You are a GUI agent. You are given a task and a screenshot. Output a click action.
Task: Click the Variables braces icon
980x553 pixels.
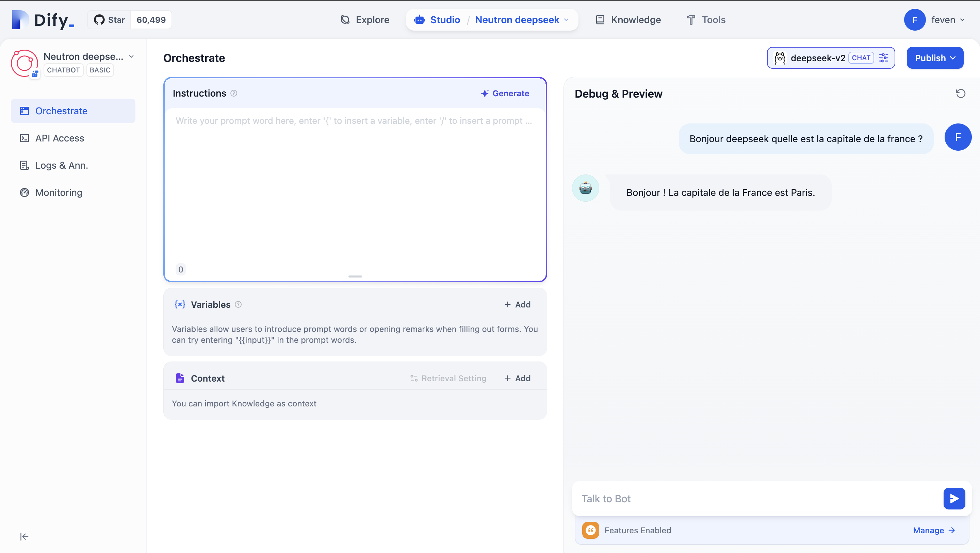point(180,304)
